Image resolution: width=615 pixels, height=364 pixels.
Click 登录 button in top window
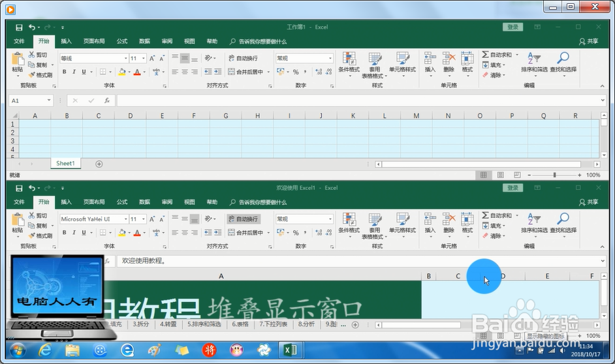(513, 27)
